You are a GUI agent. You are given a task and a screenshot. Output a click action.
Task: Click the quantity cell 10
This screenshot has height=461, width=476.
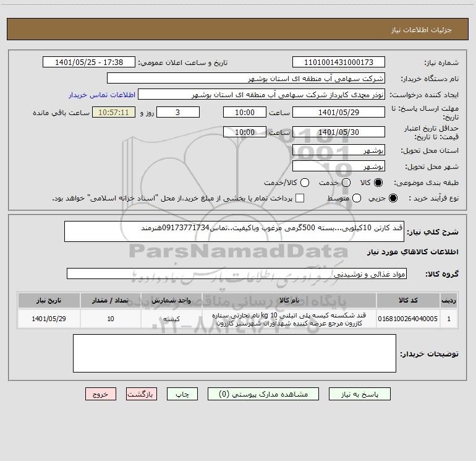click(x=111, y=319)
